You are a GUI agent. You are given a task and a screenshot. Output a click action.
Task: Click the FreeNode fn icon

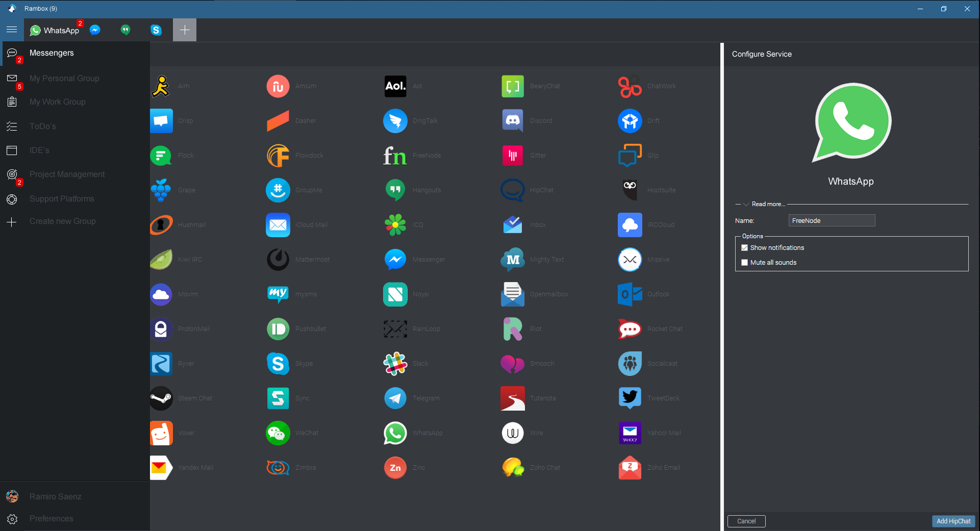[x=395, y=156]
